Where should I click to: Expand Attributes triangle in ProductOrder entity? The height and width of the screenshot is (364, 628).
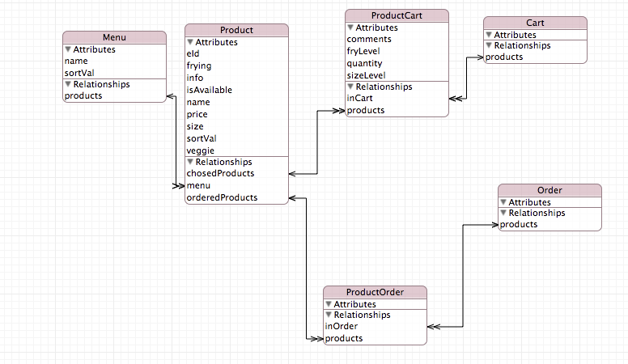[329, 304]
